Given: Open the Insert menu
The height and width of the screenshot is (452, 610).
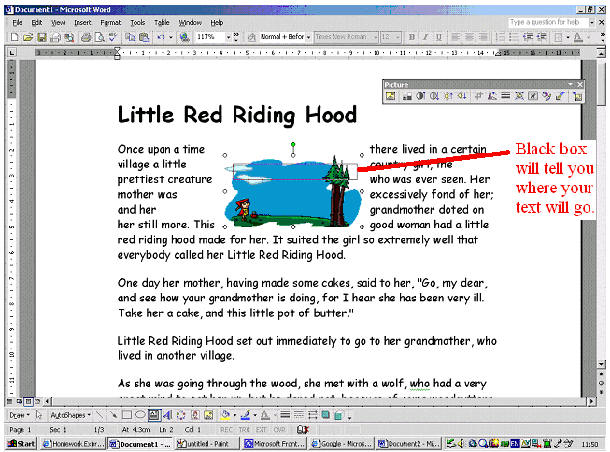Looking at the screenshot, I should coord(82,21).
